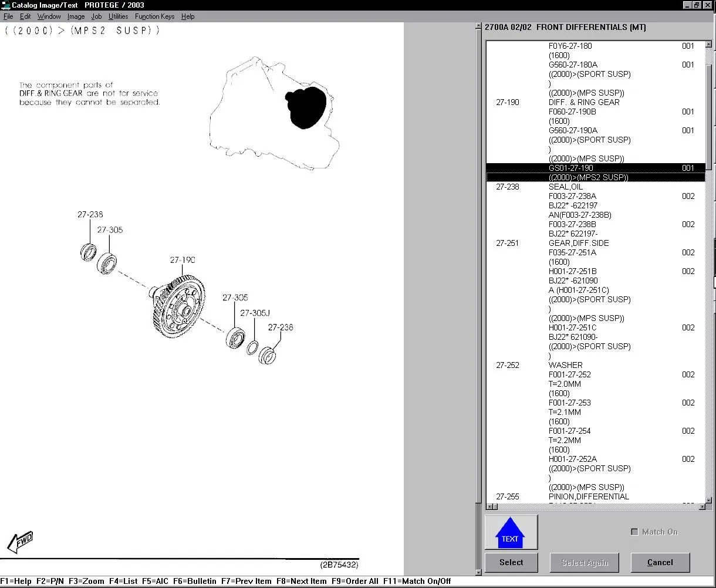Screen dimensions: 716x588
Task: Click the T=2.1MM specification text
Action: 565,412
